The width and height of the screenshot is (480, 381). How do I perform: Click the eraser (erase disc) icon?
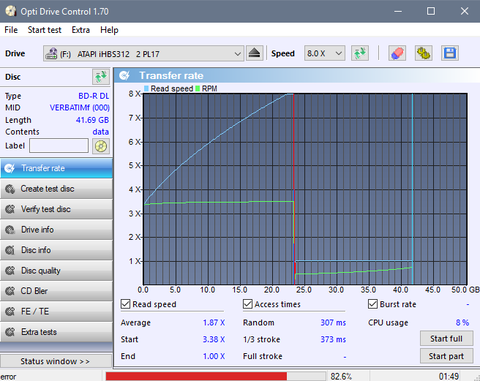tap(397, 53)
